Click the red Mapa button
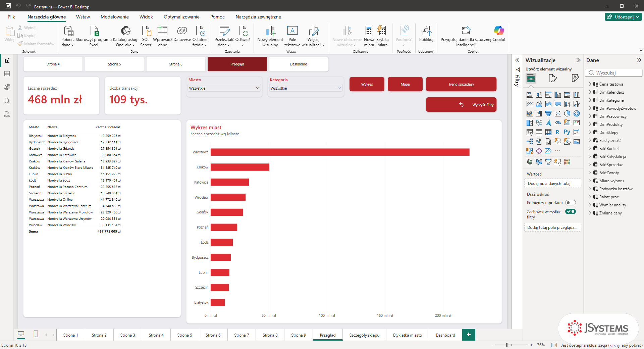Image resolution: width=644 pixels, height=349 pixels. click(x=405, y=84)
